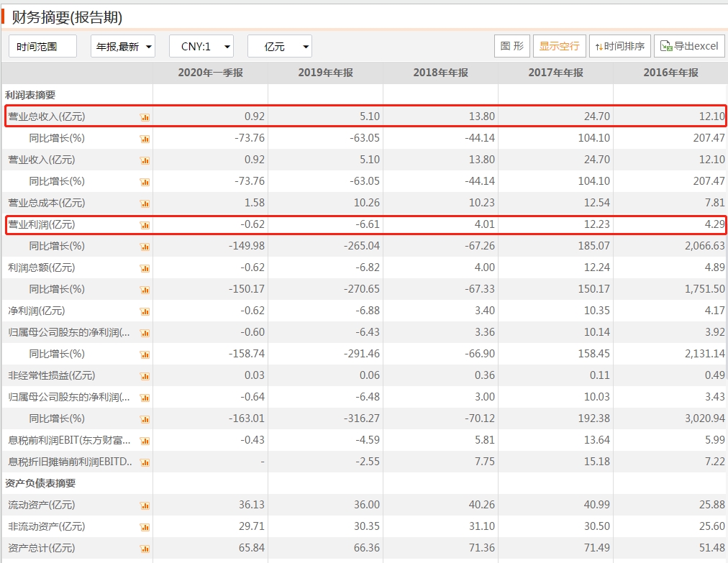Image resolution: width=728 pixels, height=563 pixels.
Task: Open chart icon beside 同比增长 under 营业利润
Action: 145,247
